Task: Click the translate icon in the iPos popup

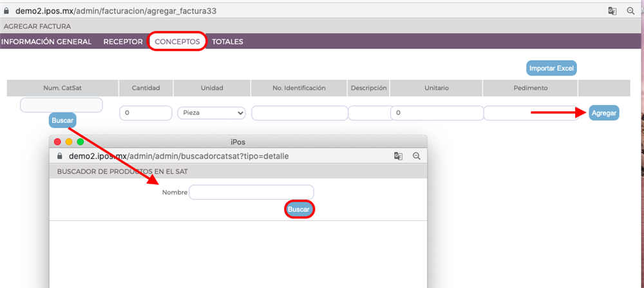Action: 398,156
